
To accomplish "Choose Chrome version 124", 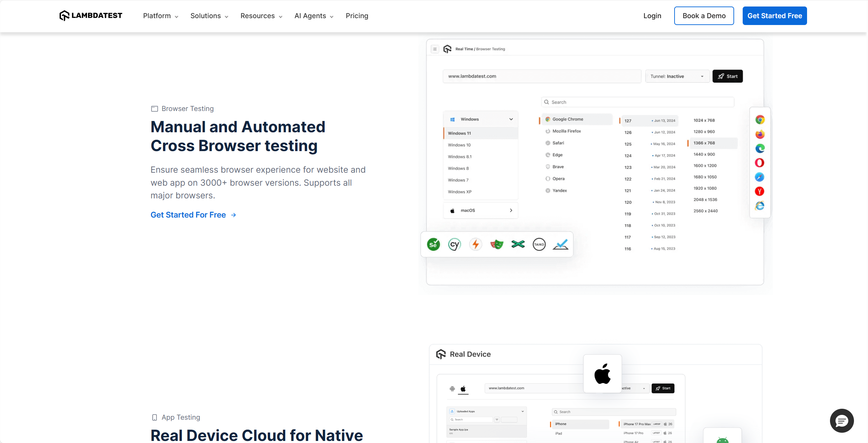I will click(x=649, y=156).
